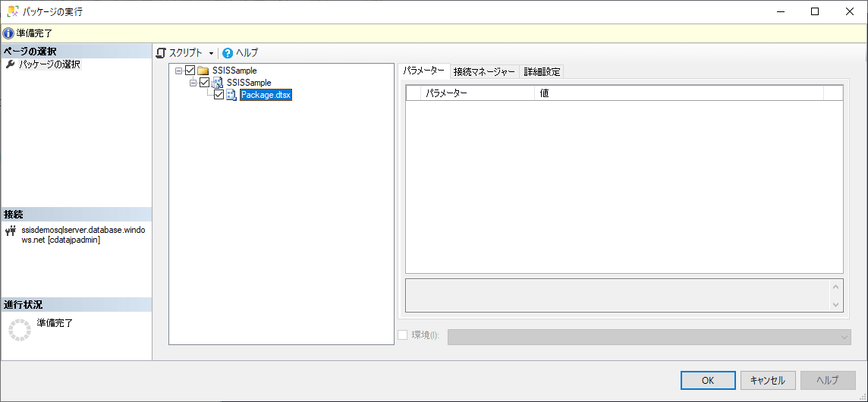Viewport: 868px width, 402px height.
Task: Click the Package.dtsx package icon
Action: (231, 95)
